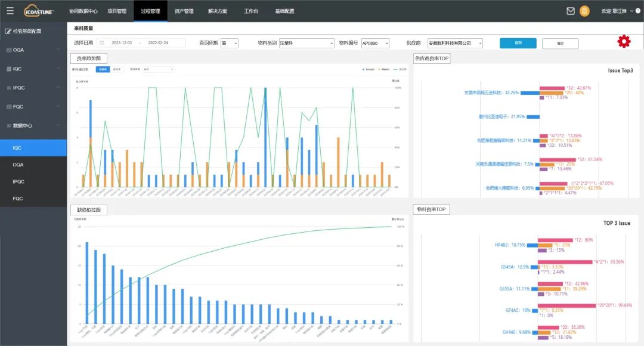Open the 解决方案 menu
Viewport: 644px width, 346px height.
(218, 11)
